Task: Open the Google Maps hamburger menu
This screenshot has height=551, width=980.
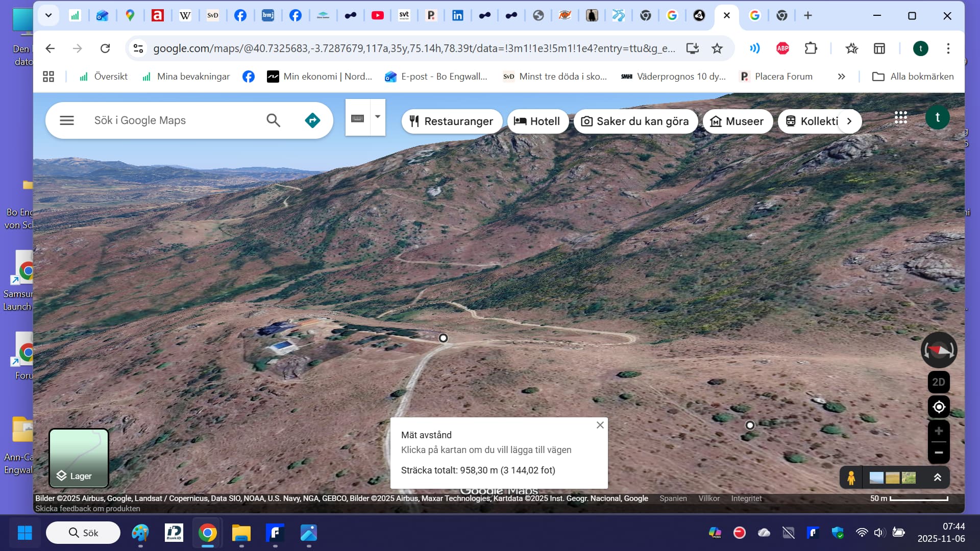Action: tap(67, 120)
